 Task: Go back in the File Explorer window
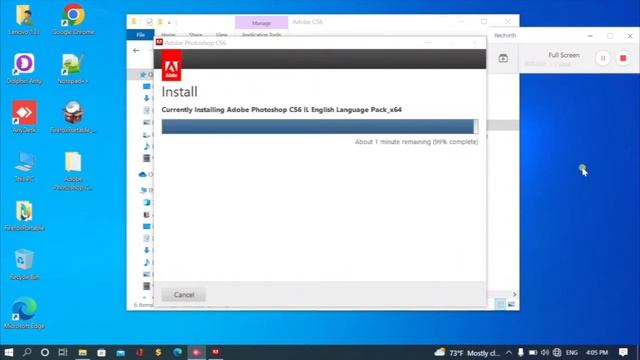[136, 51]
